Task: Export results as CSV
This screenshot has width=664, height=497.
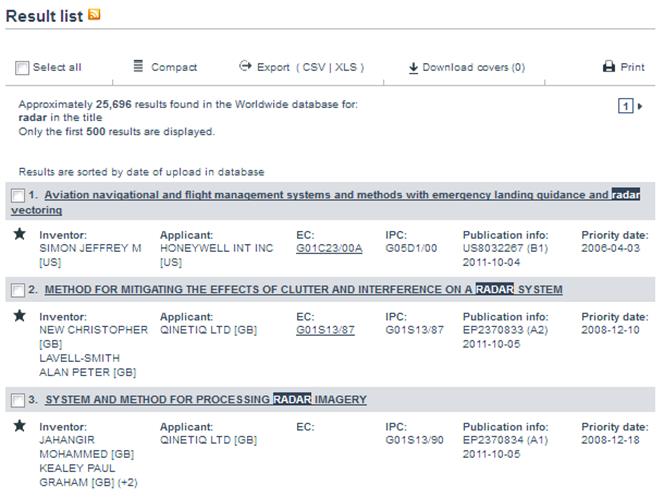Action: [314, 67]
